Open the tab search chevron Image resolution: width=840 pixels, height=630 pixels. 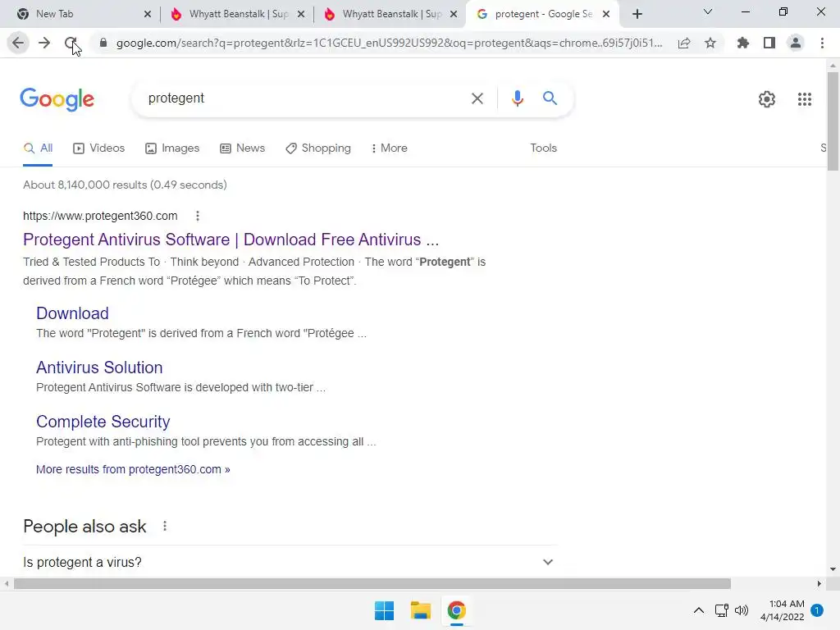tap(708, 11)
